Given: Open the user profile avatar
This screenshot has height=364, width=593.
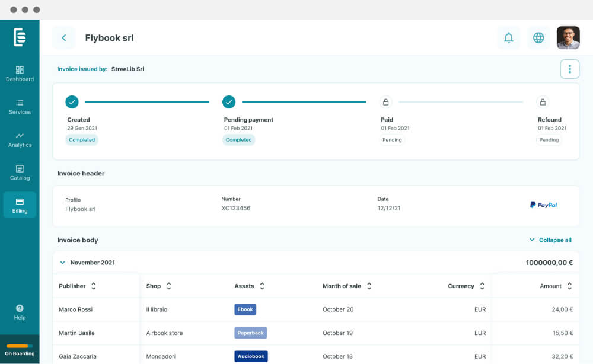Looking at the screenshot, I should click(x=568, y=38).
